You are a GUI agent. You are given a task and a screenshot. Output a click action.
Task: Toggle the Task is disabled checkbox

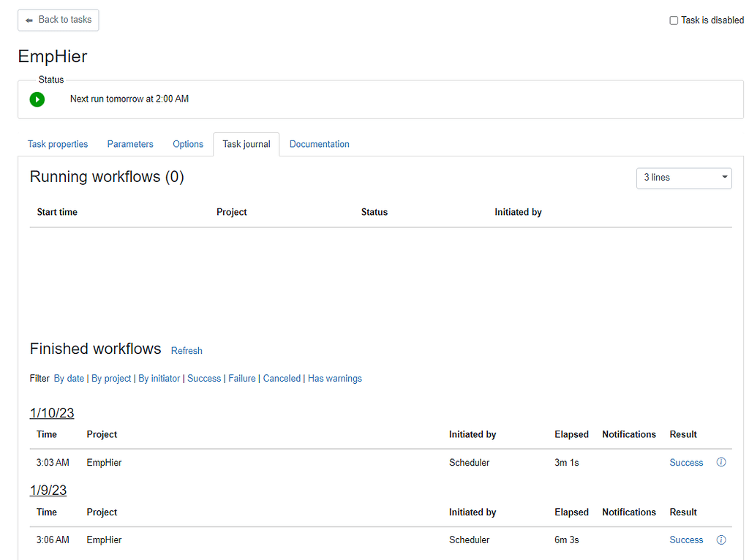click(674, 20)
